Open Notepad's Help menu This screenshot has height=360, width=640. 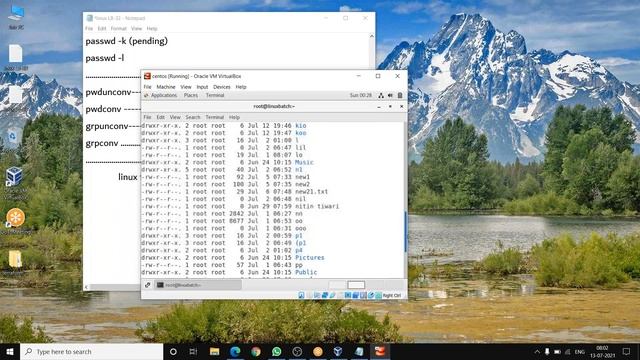[152, 29]
